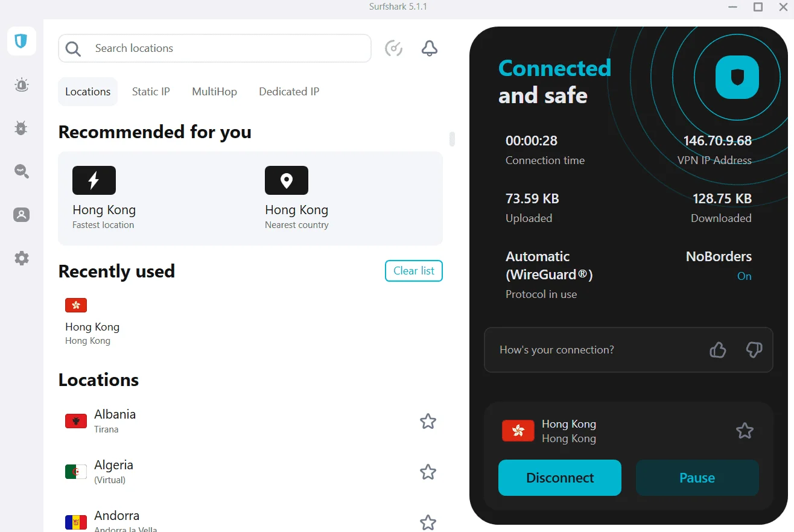Open the Alert siren icon in sidebar
Image resolution: width=794 pixels, height=532 pixels.
coord(22,85)
